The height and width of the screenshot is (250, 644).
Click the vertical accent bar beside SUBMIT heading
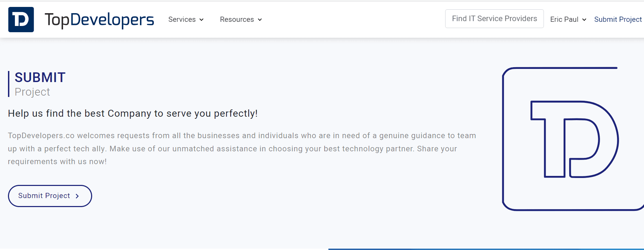pos(9,84)
